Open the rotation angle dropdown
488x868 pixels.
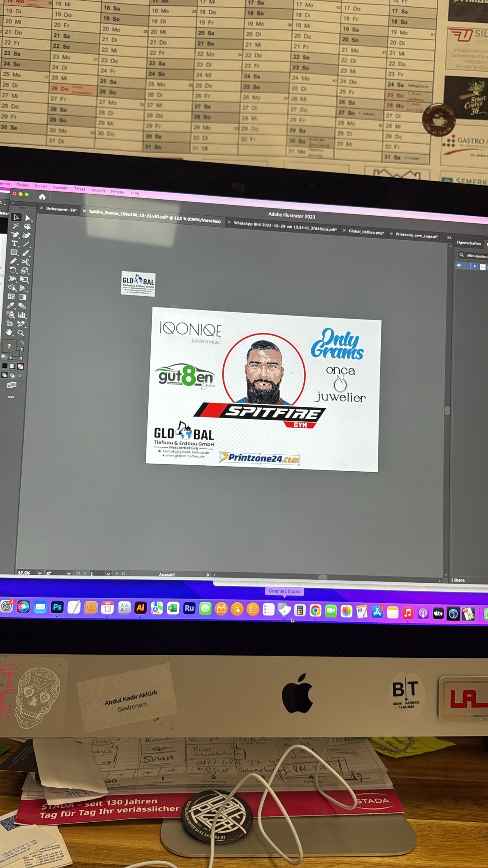point(69,573)
